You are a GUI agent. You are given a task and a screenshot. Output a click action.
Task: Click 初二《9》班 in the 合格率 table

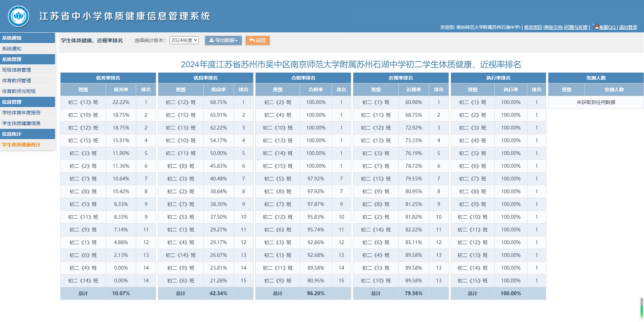(278, 281)
